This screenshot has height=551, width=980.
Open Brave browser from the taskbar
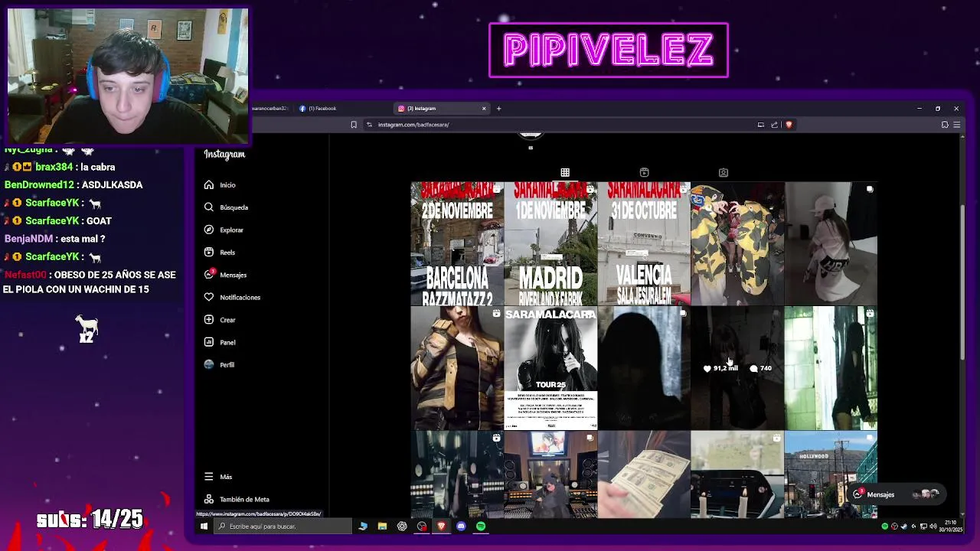(441, 527)
